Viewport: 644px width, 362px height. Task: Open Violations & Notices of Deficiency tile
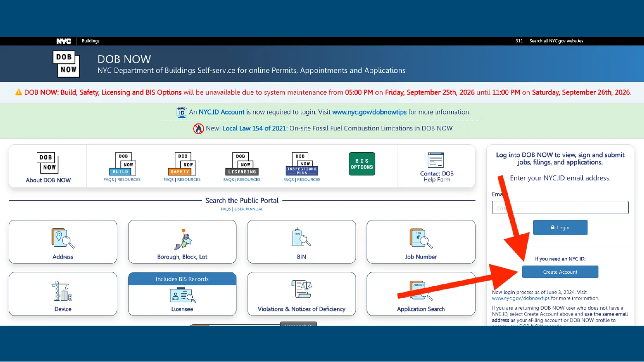click(302, 294)
